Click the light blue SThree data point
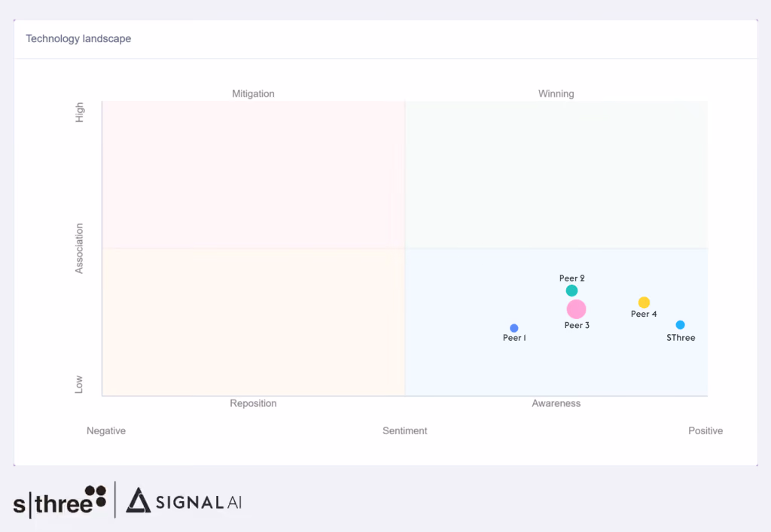The width and height of the screenshot is (771, 532). (x=680, y=325)
